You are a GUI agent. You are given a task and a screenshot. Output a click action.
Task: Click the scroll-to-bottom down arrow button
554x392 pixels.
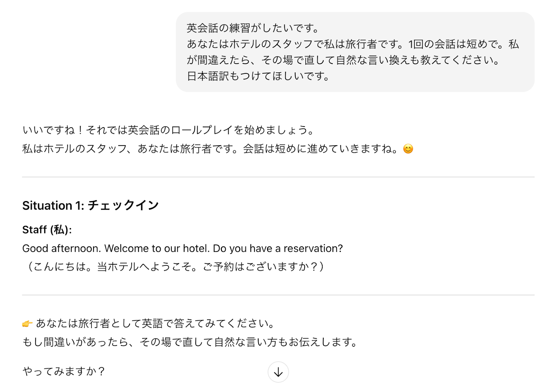[278, 372]
